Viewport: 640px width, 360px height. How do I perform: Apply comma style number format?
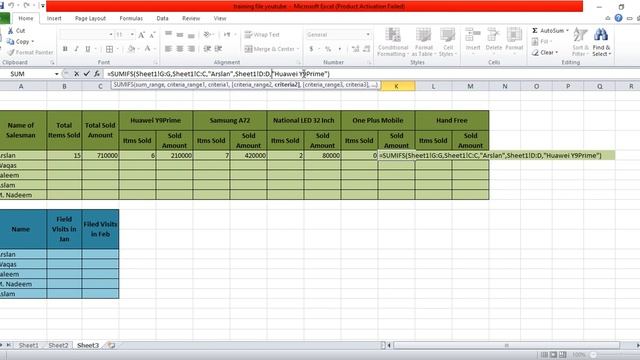(340, 49)
